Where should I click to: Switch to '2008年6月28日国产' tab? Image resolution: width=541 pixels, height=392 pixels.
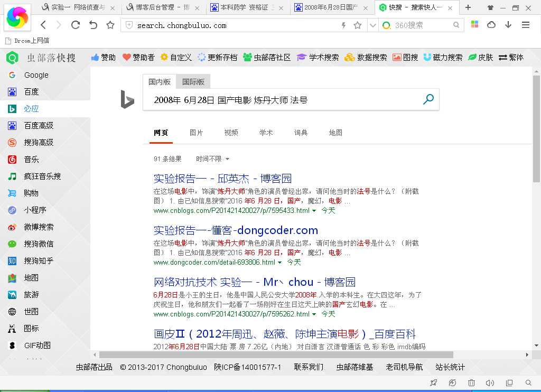[331, 7]
